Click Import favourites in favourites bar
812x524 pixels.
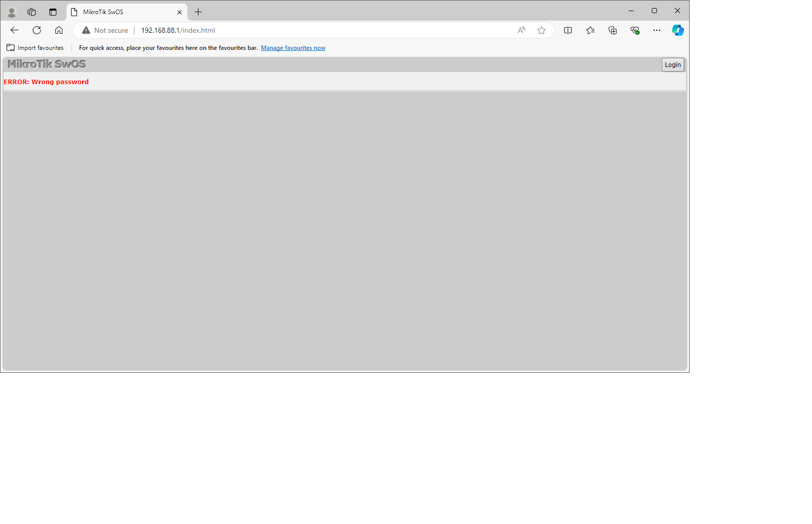point(35,48)
